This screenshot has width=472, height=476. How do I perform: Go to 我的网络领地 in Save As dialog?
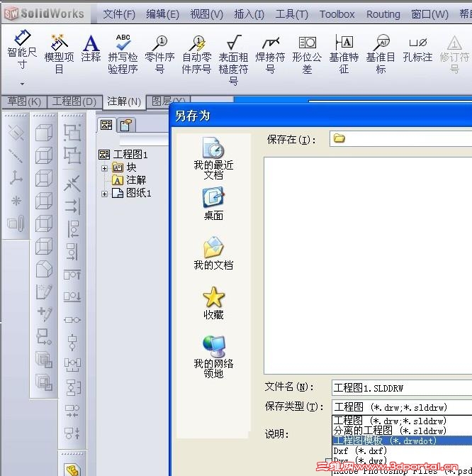213,356
